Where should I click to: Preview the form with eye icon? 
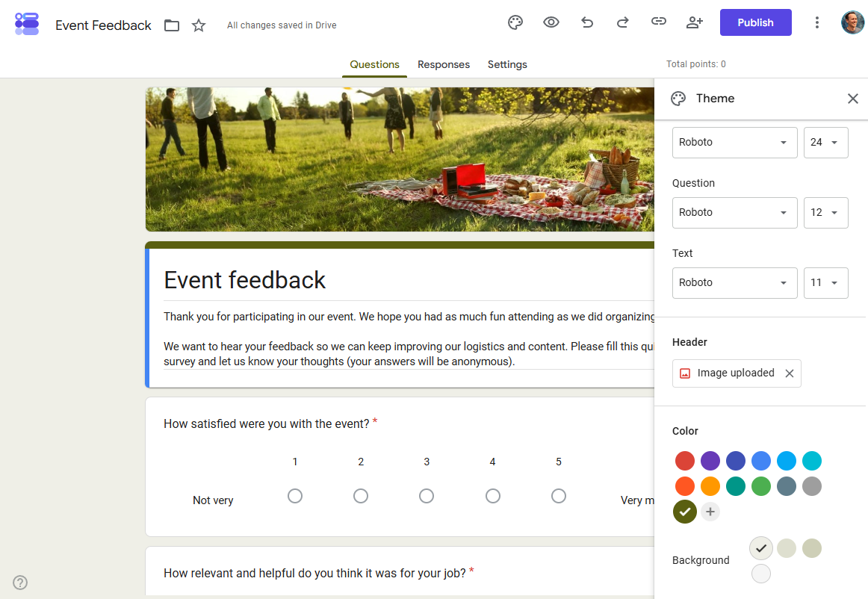551,22
